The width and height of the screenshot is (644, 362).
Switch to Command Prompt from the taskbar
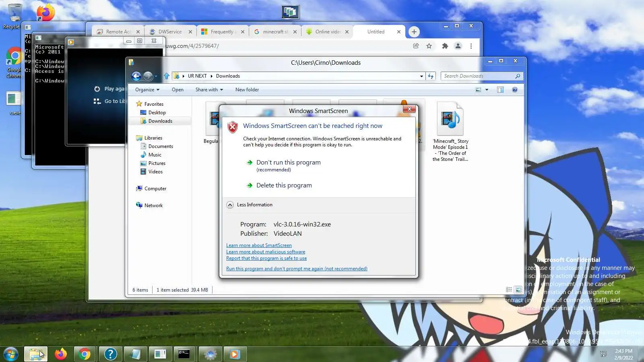tap(184, 354)
